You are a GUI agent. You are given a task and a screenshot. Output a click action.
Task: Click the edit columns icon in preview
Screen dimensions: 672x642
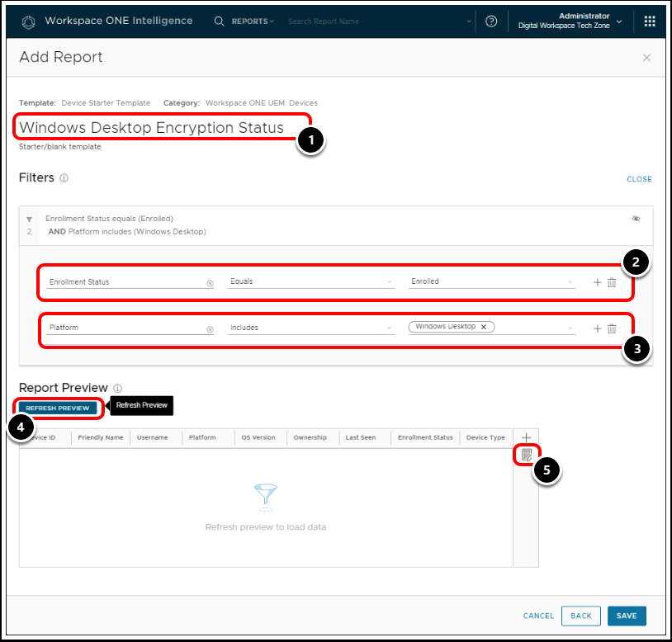(526, 454)
